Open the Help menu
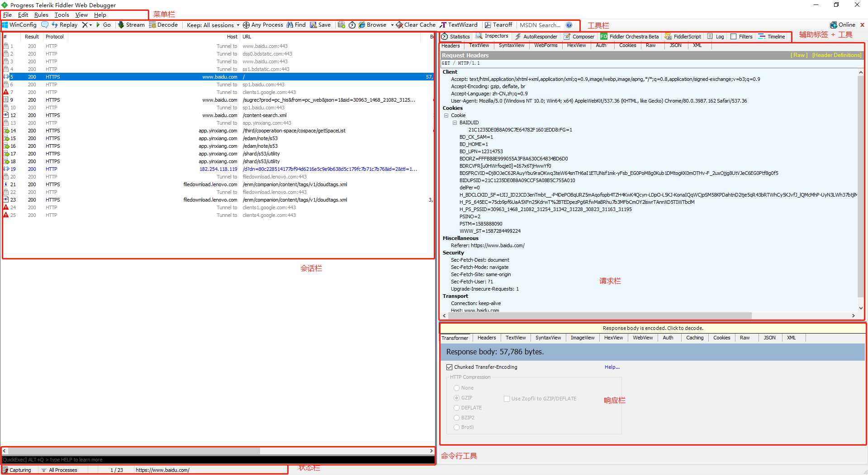868x475 pixels. coord(100,15)
